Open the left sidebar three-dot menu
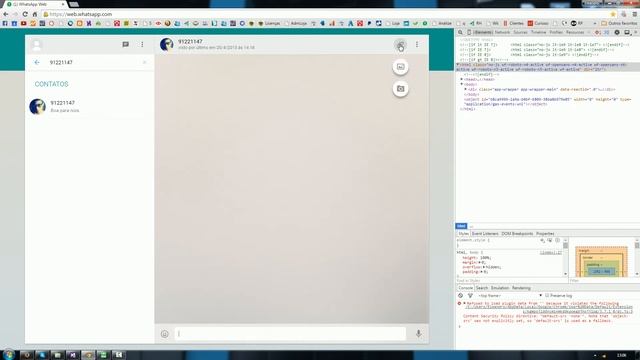640x360 pixels. pyautogui.click(x=142, y=44)
